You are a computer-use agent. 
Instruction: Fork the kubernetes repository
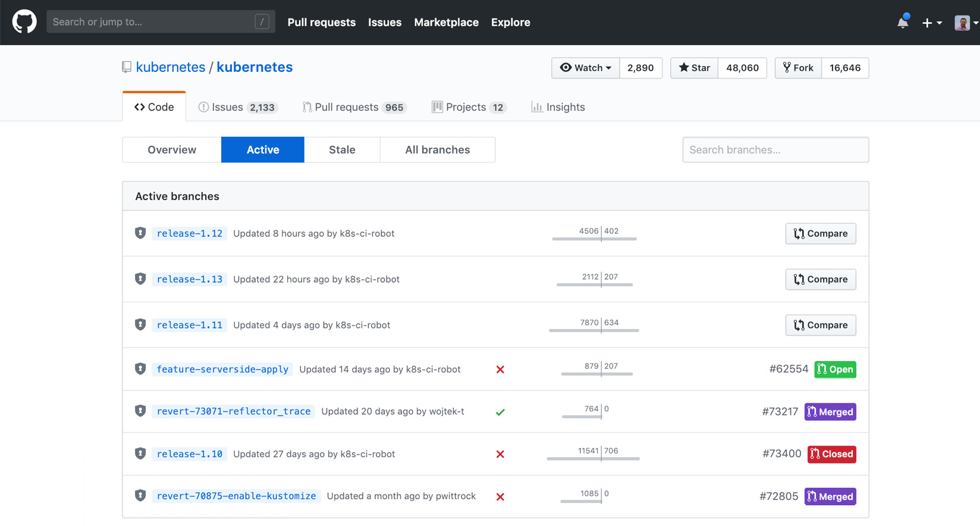click(x=798, y=68)
